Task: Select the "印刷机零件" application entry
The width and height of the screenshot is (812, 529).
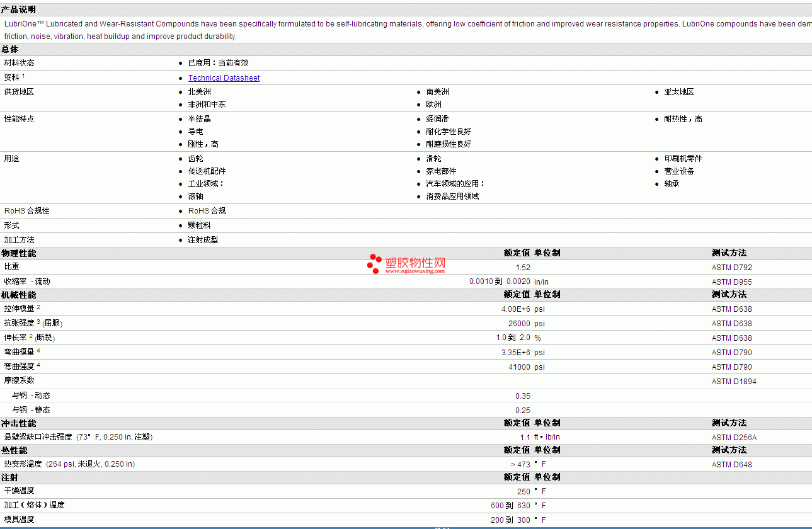Action: pyautogui.click(x=683, y=159)
